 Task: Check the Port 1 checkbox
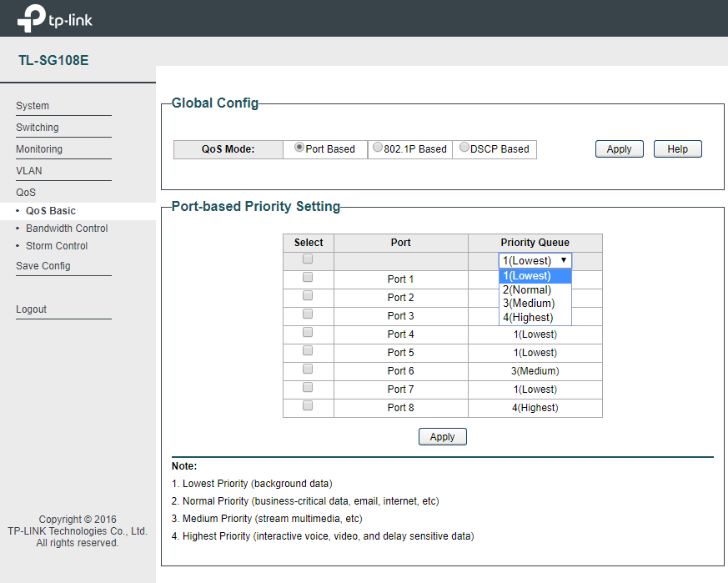pyautogui.click(x=308, y=278)
